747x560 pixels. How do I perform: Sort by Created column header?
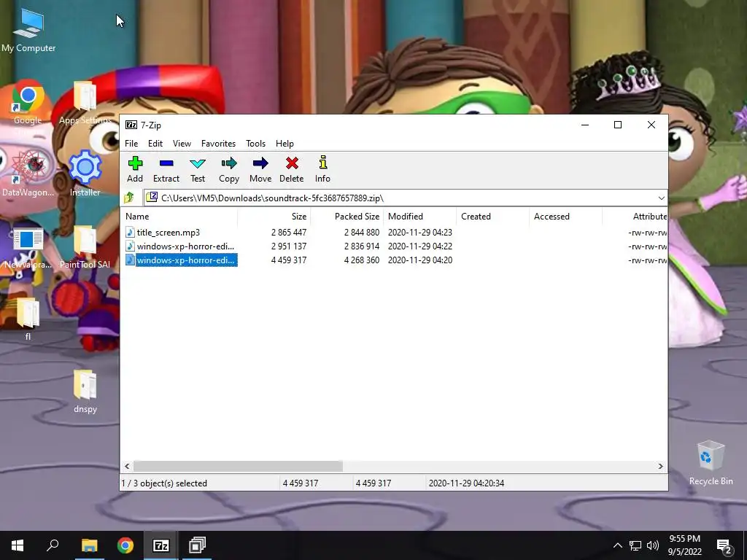tap(492, 216)
